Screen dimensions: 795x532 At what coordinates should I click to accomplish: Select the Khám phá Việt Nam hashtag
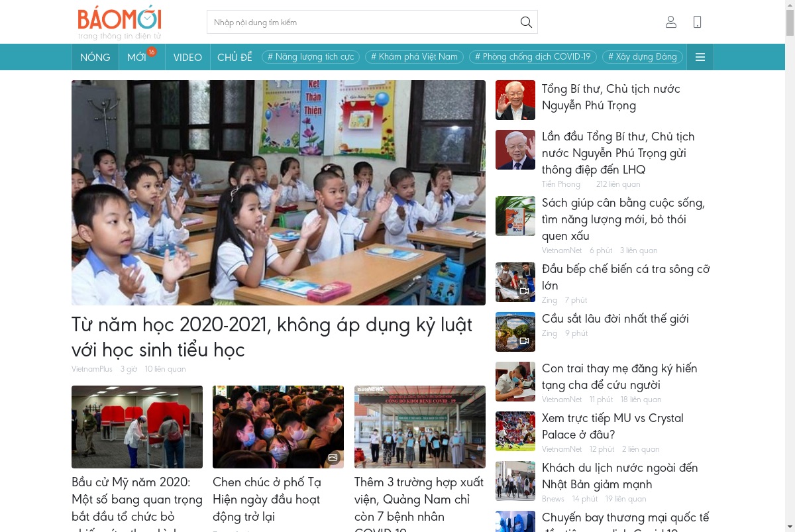pos(414,57)
